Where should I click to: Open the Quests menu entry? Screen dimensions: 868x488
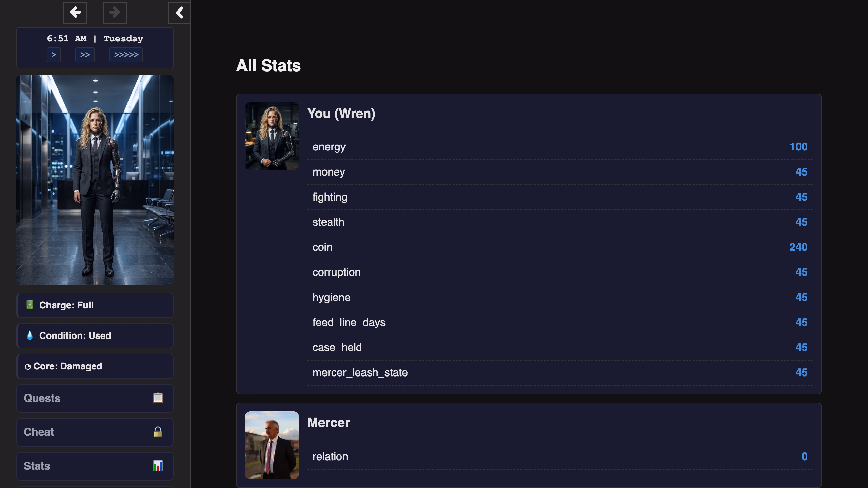(x=95, y=398)
